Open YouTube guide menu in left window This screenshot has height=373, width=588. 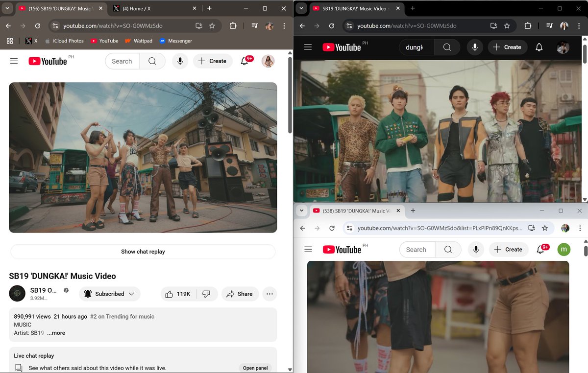click(14, 61)
